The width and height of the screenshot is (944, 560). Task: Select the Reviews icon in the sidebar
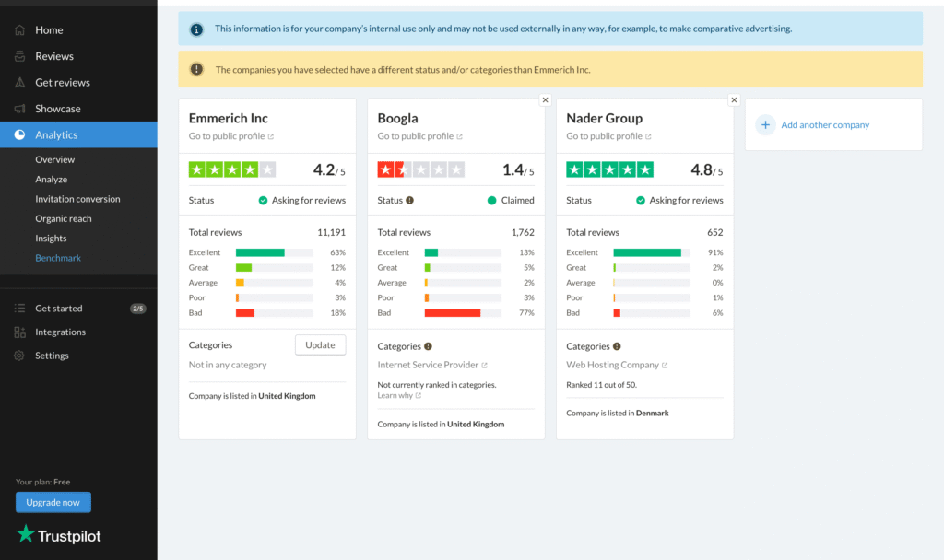(x=18, y=56)
